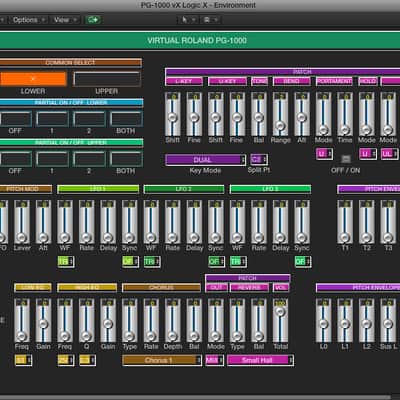Click the CHORUS section header

click(x=162, y=288)
